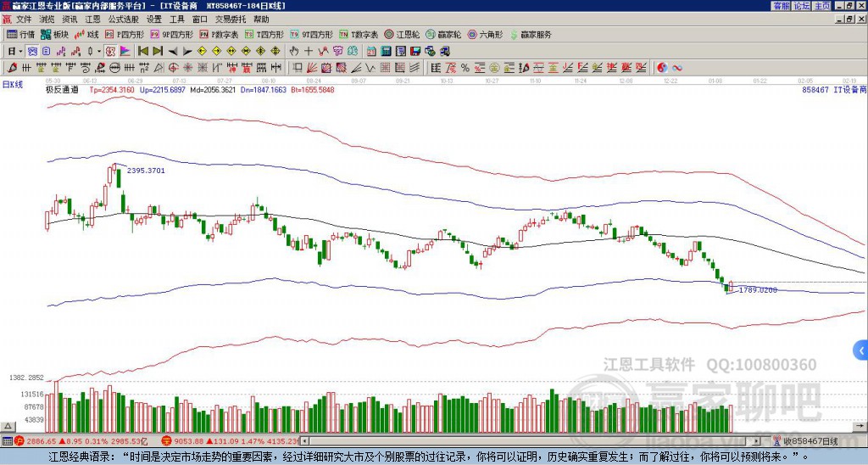Click the keyboard icon in status bar
Screen dimensions: 868x465
[x=7, y=441]
